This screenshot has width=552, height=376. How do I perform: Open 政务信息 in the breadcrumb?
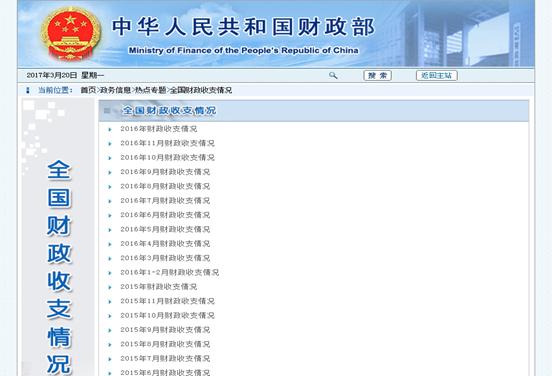(115, 90)
